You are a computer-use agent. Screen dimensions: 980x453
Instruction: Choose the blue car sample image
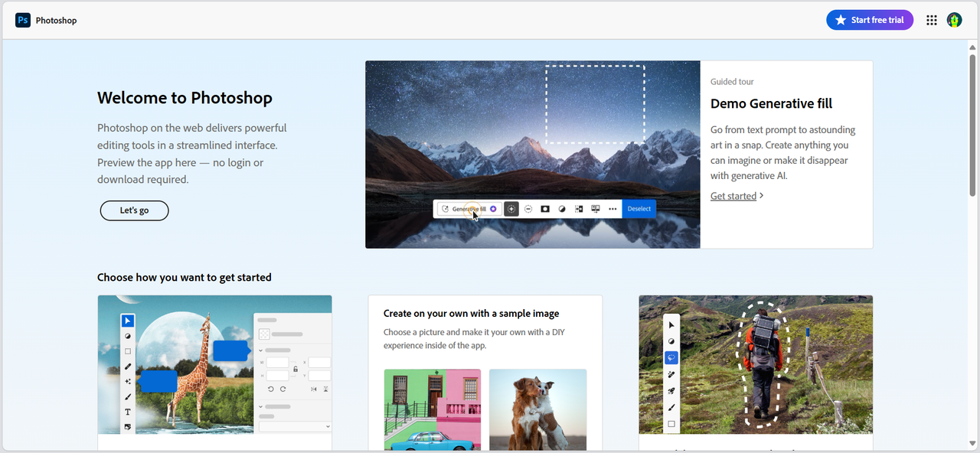click(433, 409)
